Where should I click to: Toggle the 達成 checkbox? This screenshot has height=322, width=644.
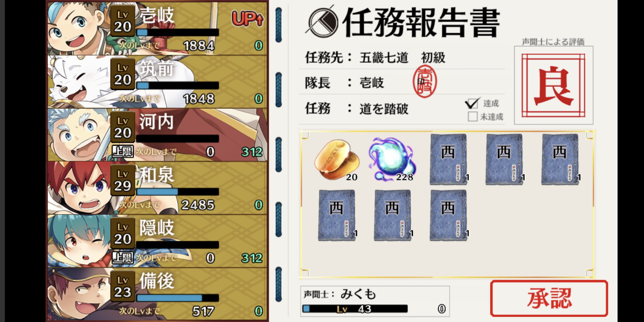(x=472, y=104)
